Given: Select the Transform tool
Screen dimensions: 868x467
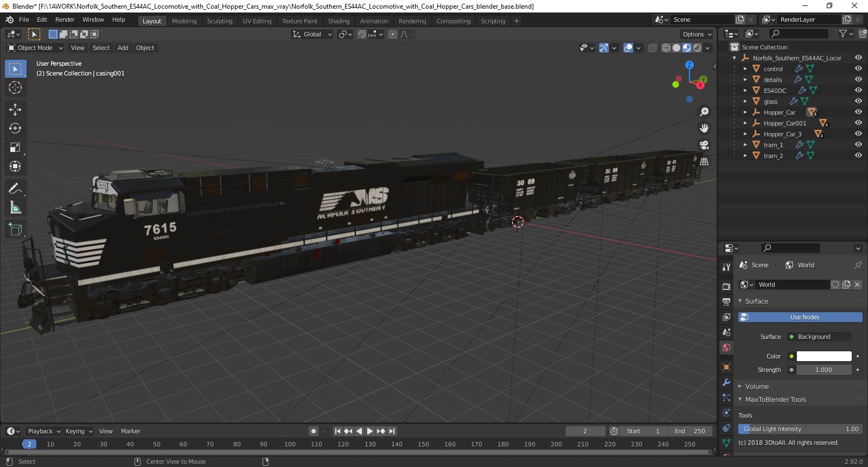Looking at the screenshot, I should (x=15, y=166).
